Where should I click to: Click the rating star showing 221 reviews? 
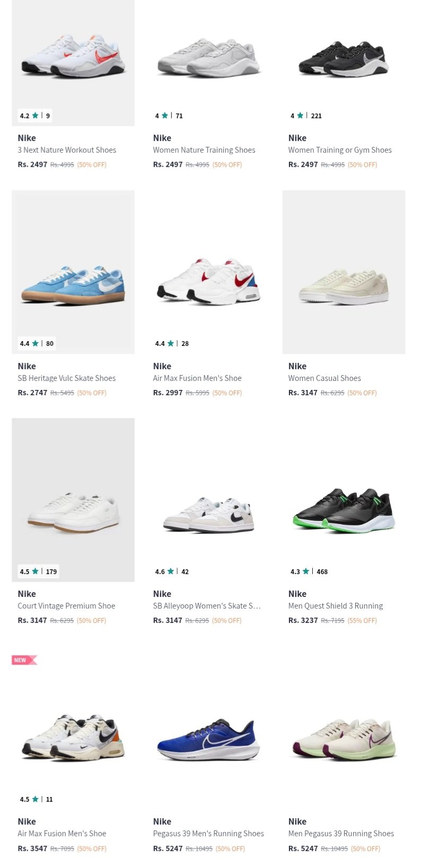(306, 116)
